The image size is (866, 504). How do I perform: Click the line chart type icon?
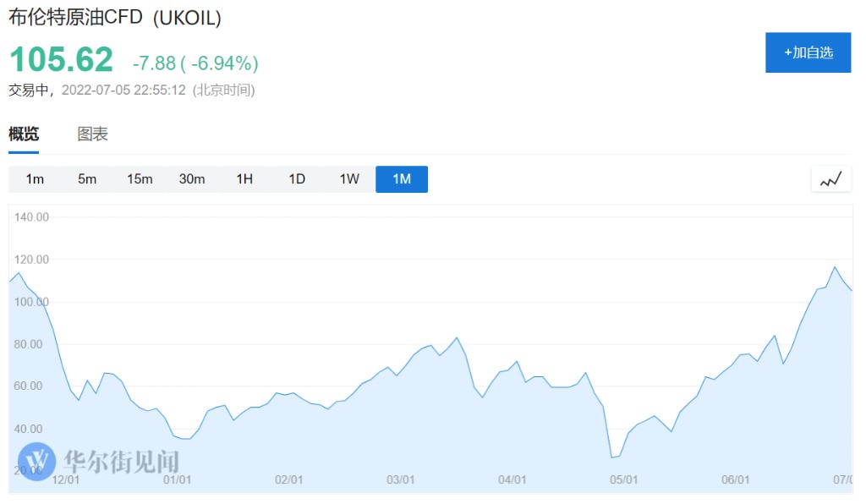tap(830, 179)
